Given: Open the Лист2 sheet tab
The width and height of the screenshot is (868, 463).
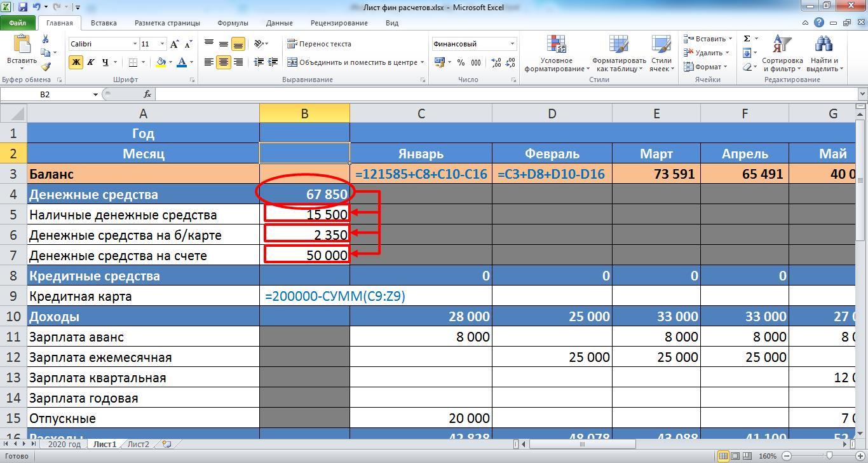Looking at the screenshot, I should pos(138,444).
